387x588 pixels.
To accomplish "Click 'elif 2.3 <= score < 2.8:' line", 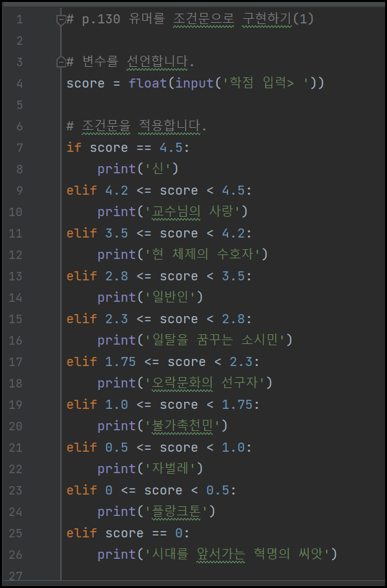I will (159, 319).
